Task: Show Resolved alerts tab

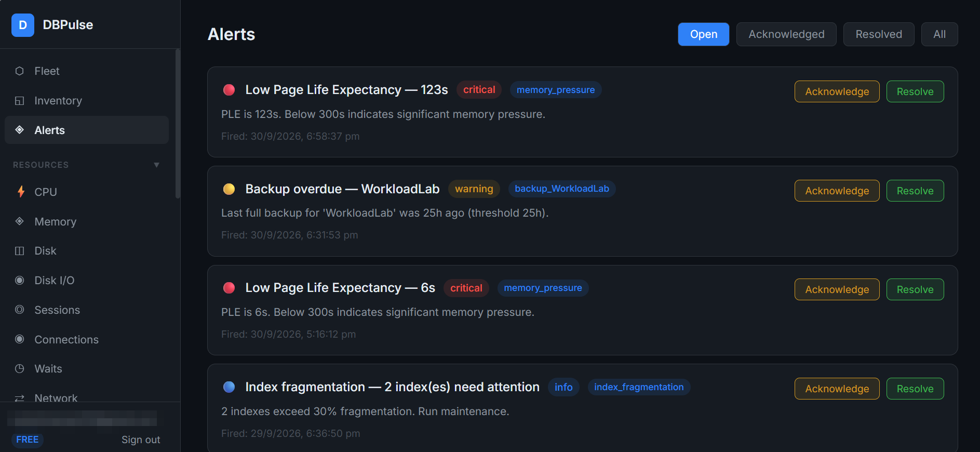Action: [x=879, y=34]
